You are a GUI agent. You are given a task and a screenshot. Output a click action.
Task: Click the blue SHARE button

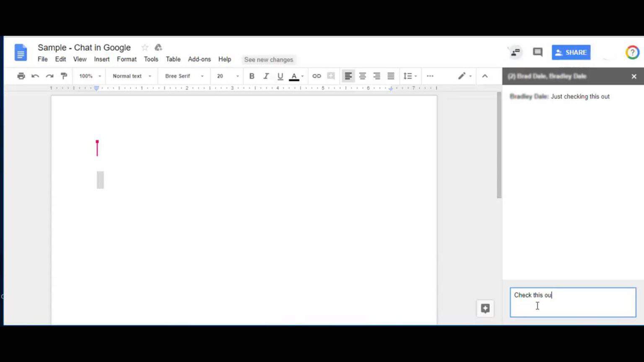pos(571,52)
